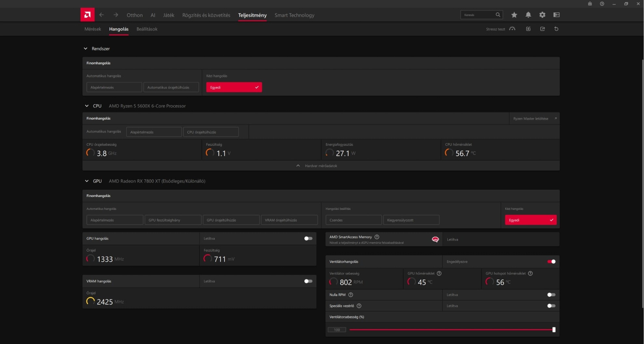The width and height of the screenshot is (644, 344).
Task: Open the Smart Technology tab
Action: [x=294, y=15]
